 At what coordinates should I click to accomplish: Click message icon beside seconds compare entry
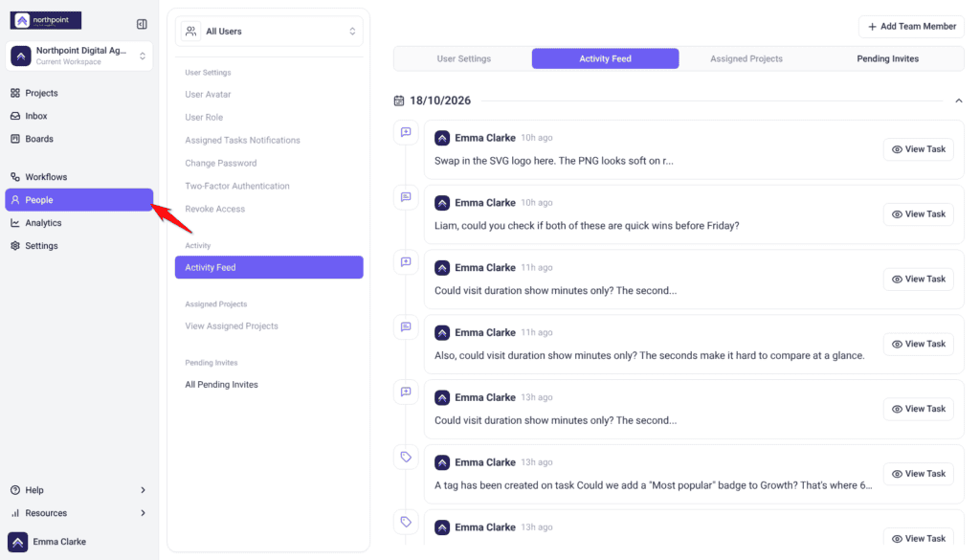pyautogui.click(x=406, y=327)
